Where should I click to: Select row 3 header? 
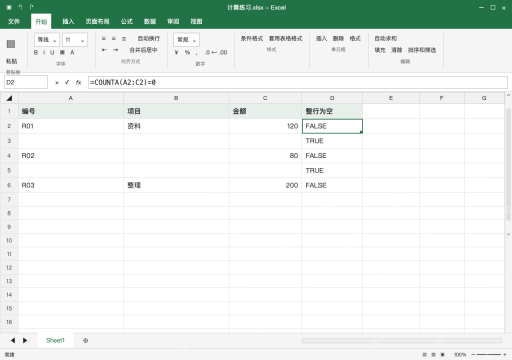click(9, 141)
